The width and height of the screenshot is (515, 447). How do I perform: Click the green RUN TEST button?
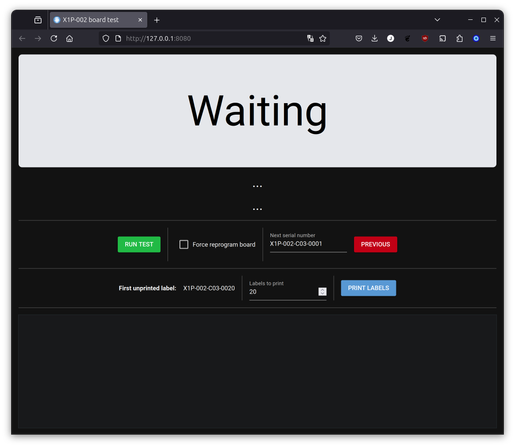coord(139,244)
